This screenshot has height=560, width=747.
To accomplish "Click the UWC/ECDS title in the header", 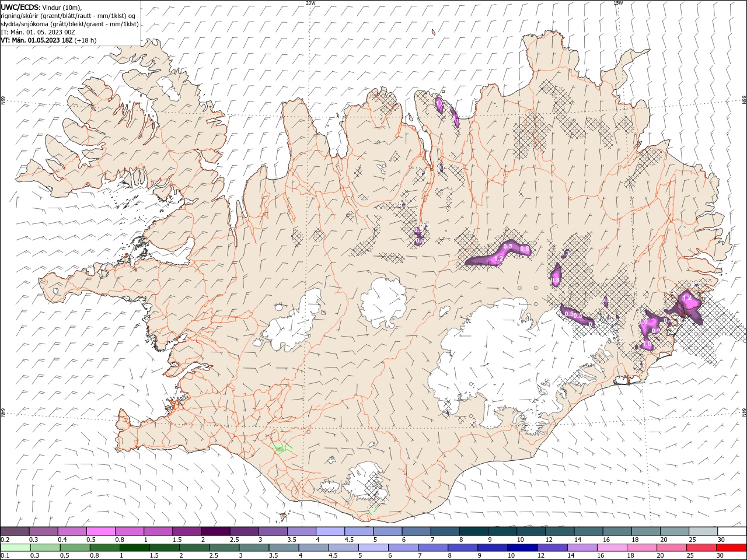I will coord(20,7).
